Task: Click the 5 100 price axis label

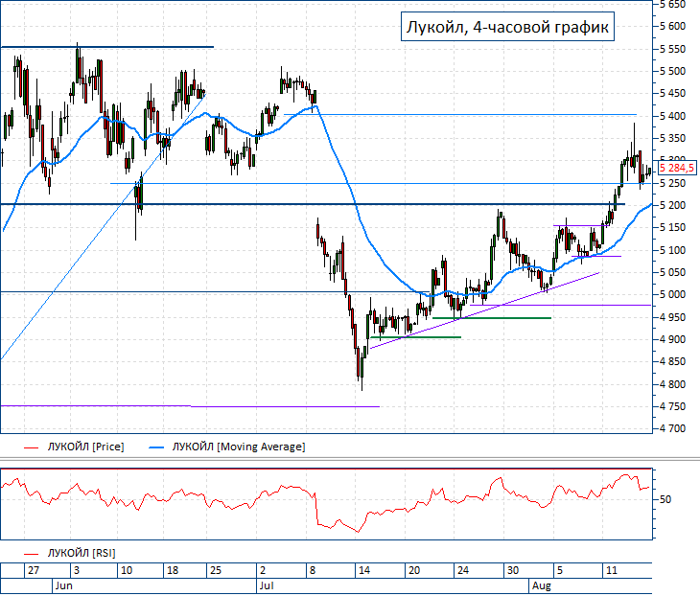Action: (x=672, y=250)
